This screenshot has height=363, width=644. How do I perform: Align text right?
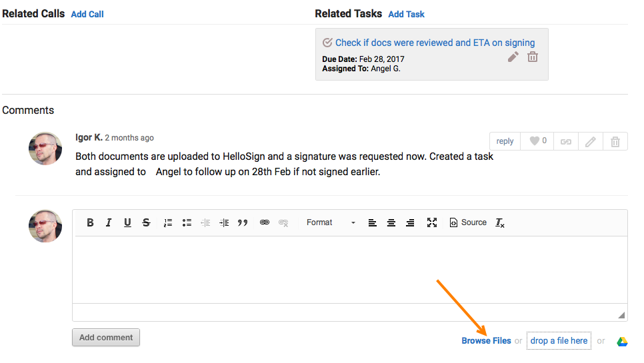pyautogui.click(x=410, y=222)
